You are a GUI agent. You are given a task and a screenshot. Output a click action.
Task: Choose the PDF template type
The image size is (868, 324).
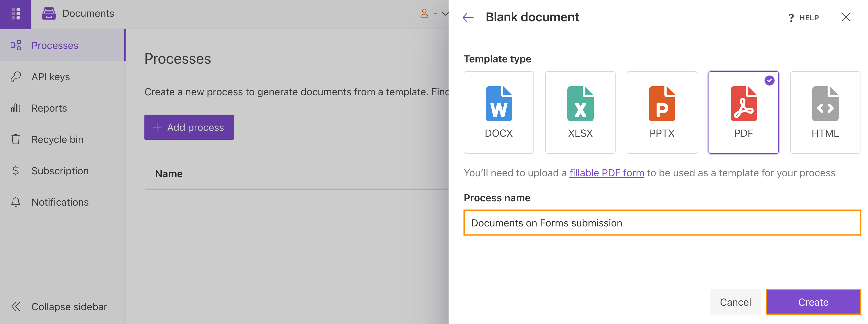(x=743, y=112)
